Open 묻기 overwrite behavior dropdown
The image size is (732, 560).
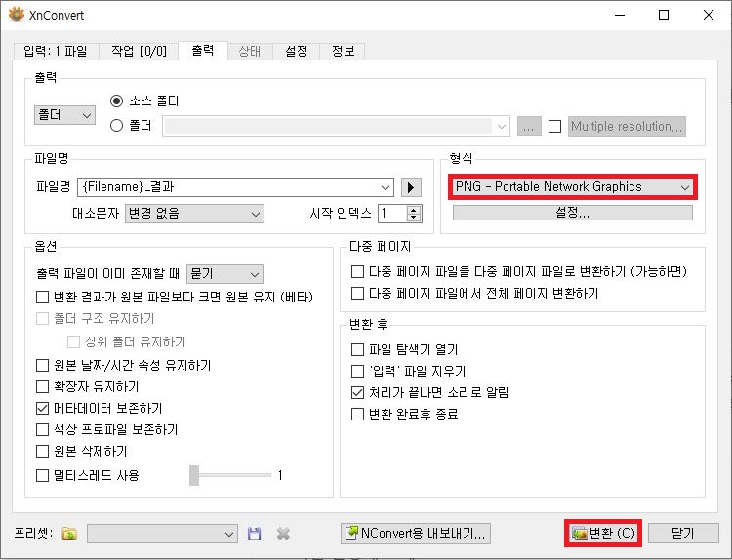point(224,274)
